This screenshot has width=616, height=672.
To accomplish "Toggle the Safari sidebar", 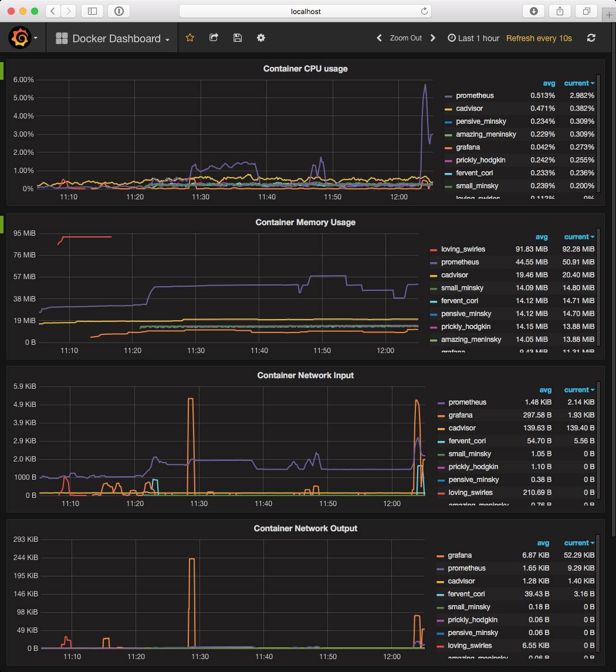I will coord(92,11).
